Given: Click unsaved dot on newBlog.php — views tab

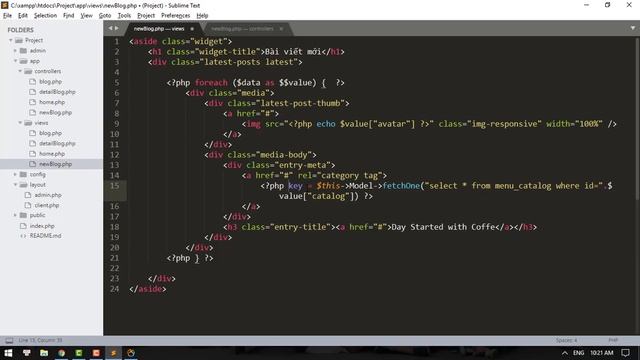Looking at the screenshot, I should 192,29.
